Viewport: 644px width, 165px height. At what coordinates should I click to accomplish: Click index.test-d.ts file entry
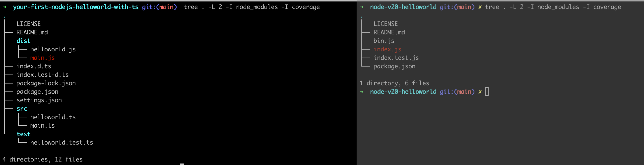point(43,75)
